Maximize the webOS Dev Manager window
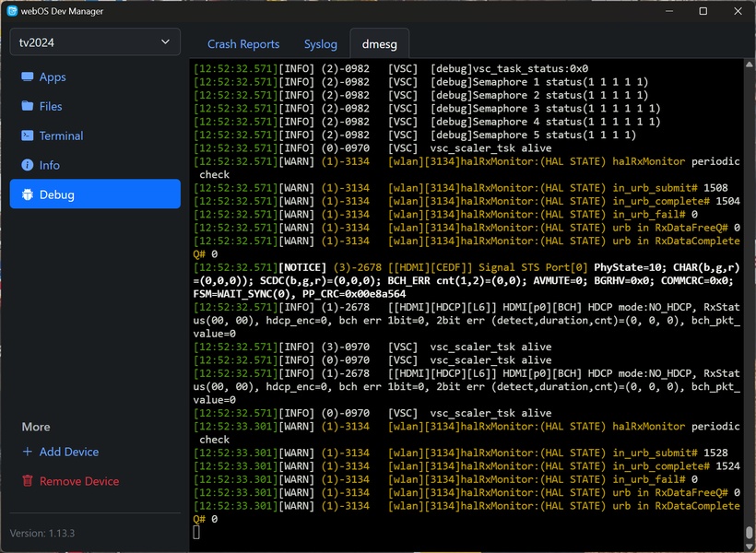Screen dimensions: 756x553 (x=703, y=11)
